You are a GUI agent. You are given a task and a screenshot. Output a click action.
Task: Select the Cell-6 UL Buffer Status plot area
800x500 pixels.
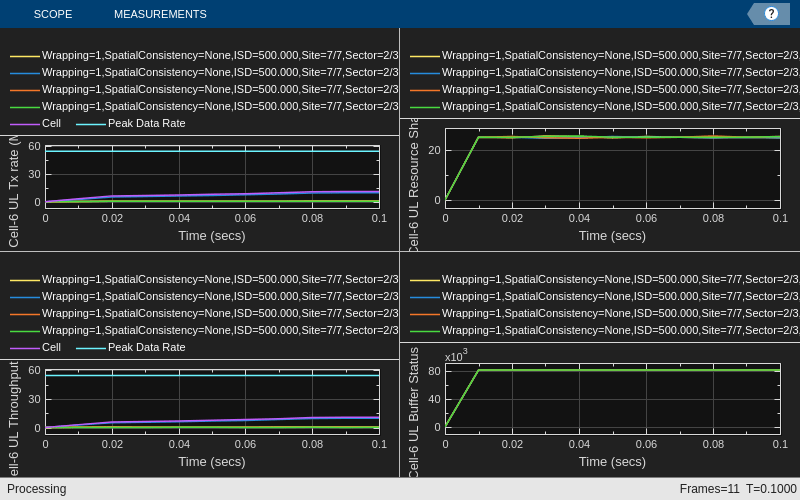click(x=613, y=398)
